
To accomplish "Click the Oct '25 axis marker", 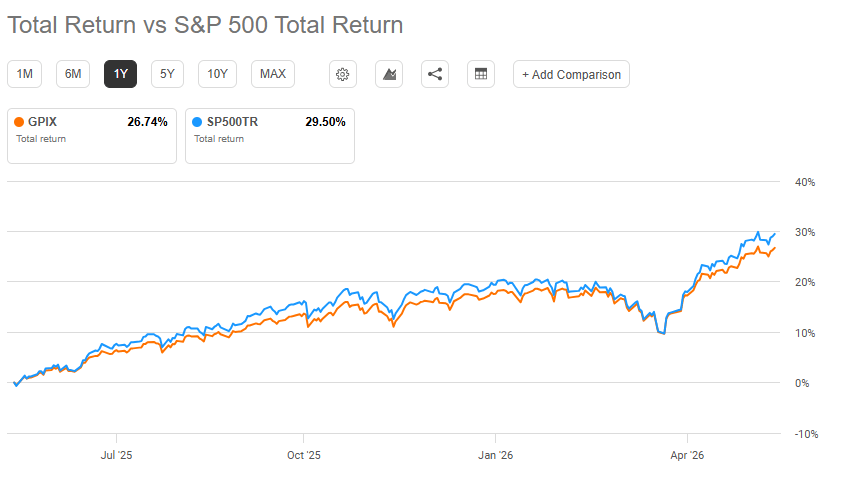I will point(304,455).
